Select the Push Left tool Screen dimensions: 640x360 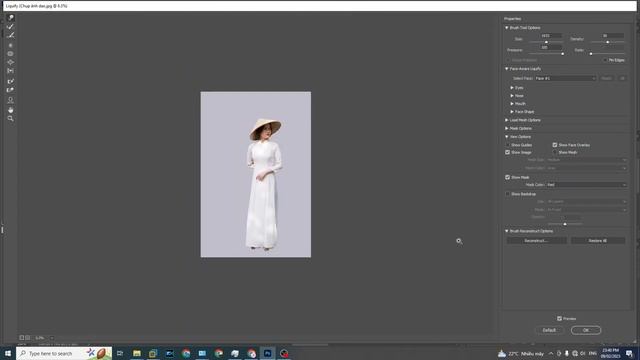coord(11,71)
